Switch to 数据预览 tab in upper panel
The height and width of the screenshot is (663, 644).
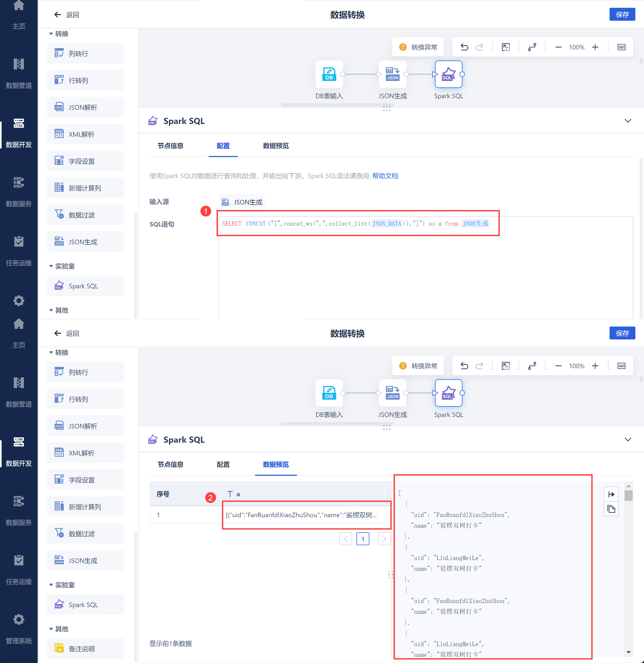(x=276, y=146)
